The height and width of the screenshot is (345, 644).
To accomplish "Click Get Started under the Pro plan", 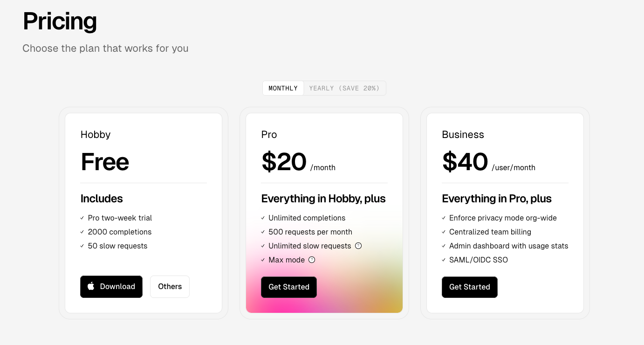I will 288,287.
